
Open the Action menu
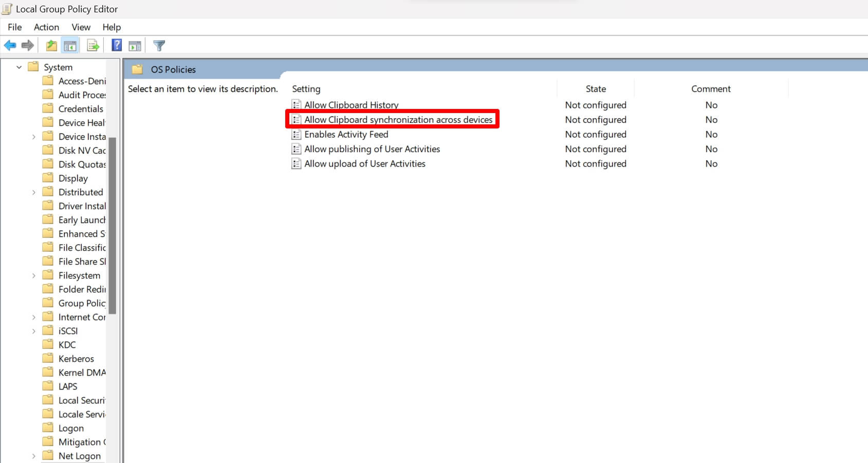46,27
